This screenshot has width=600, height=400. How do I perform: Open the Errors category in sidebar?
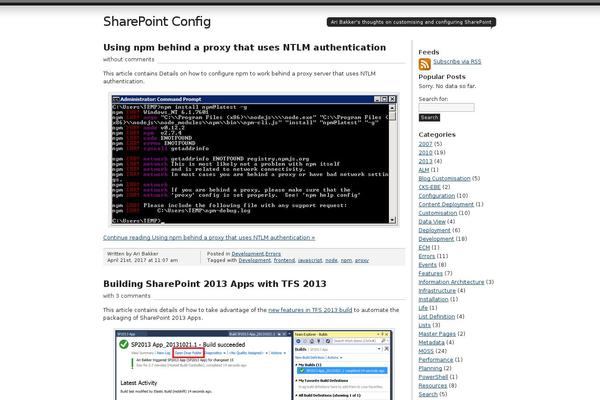[x=427, y=256]
